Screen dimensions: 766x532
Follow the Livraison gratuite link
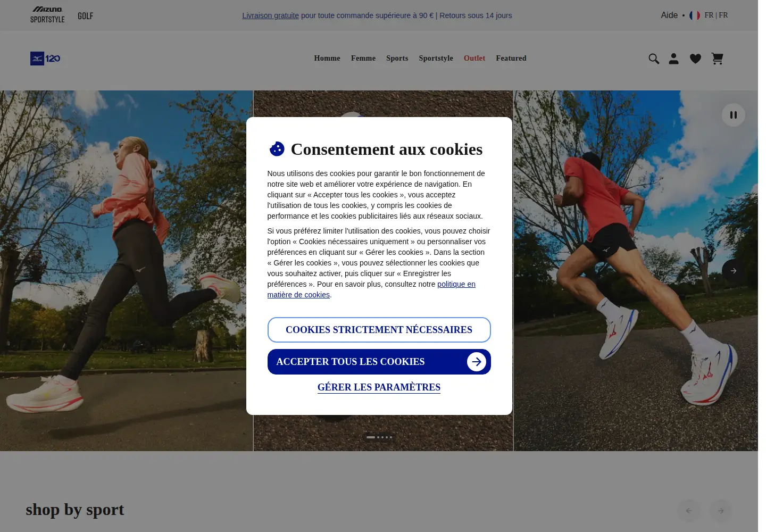[270, 15]
